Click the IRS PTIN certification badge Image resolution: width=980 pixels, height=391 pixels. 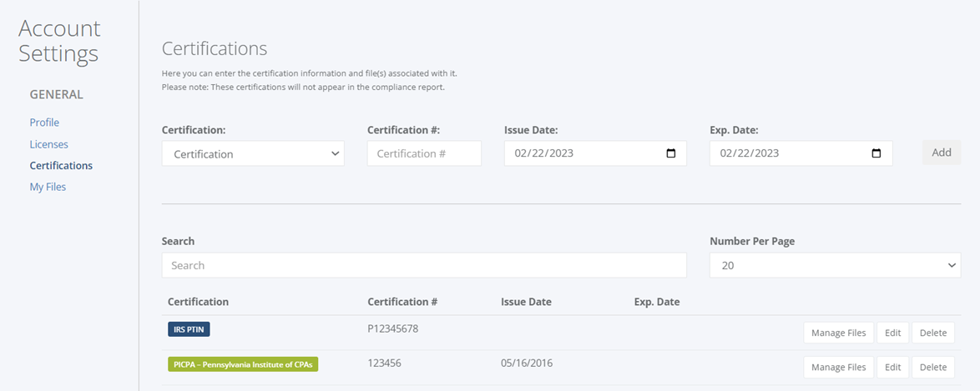coord(189,329)
